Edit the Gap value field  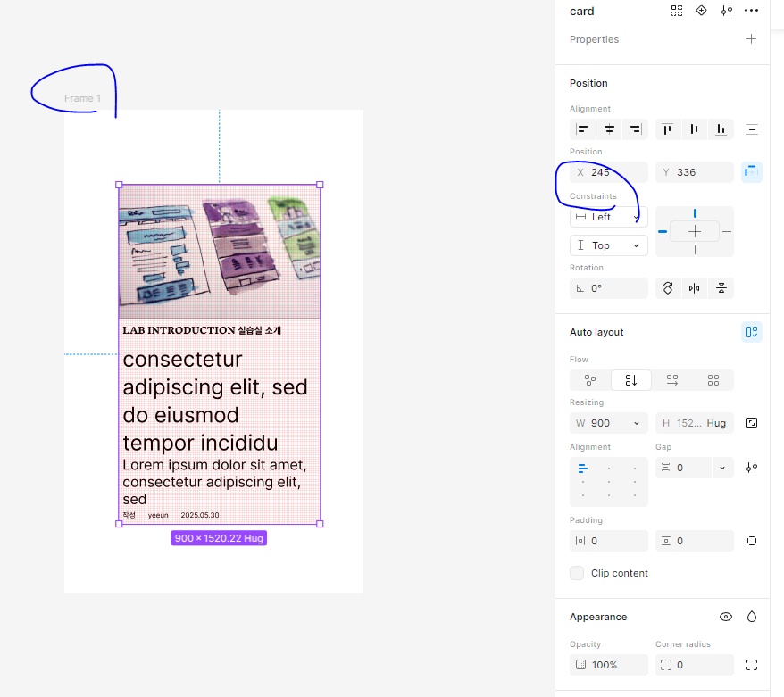click(683, 468)
